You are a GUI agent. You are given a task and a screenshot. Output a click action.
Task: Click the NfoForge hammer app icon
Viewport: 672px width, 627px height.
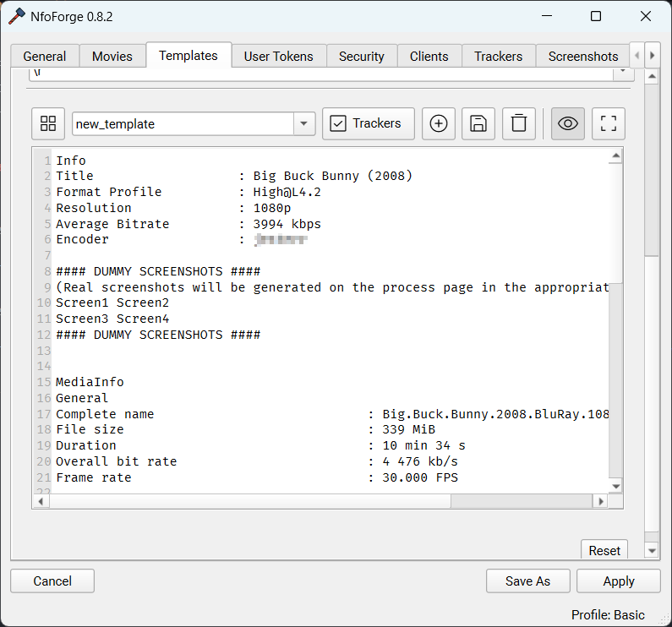coord(17,16)
